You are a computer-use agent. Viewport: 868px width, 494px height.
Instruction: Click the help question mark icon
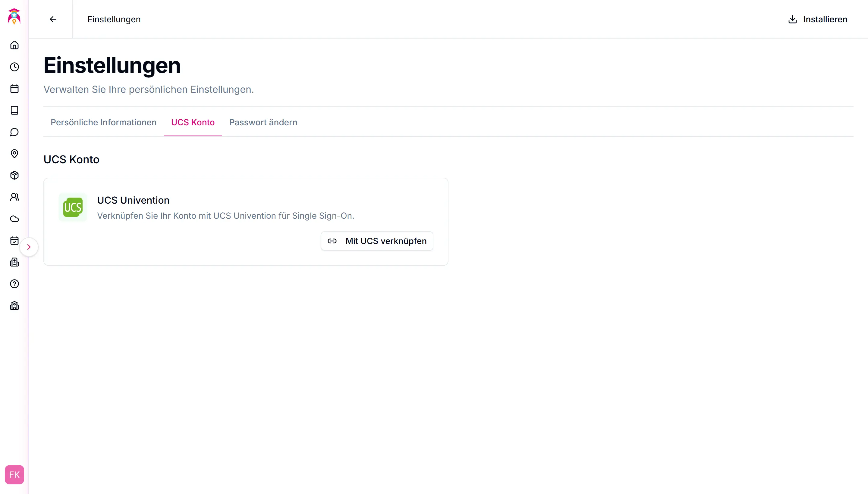[14, 284]
